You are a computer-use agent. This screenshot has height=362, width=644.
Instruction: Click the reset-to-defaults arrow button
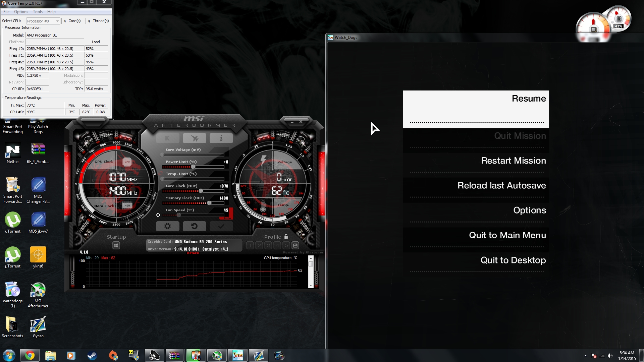pos(194,226)
